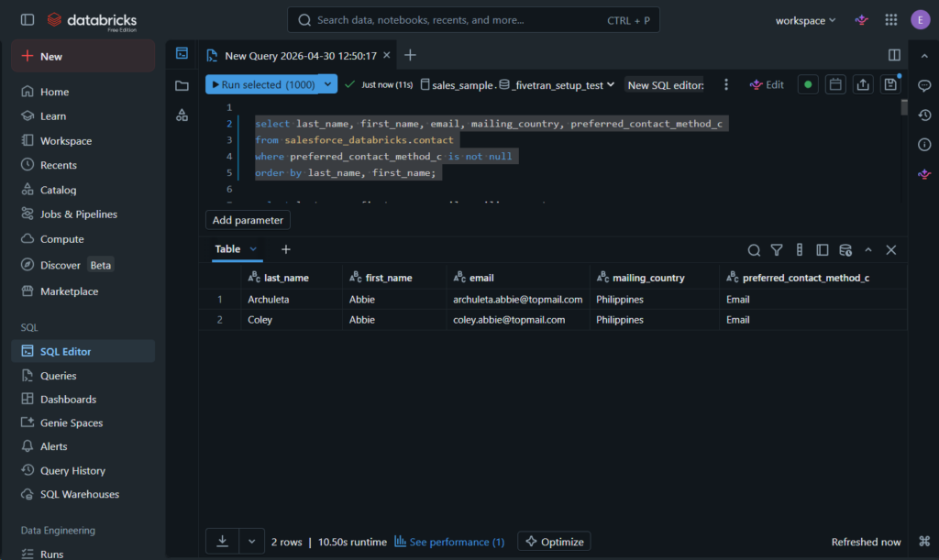Close the New Query tab

387,55
